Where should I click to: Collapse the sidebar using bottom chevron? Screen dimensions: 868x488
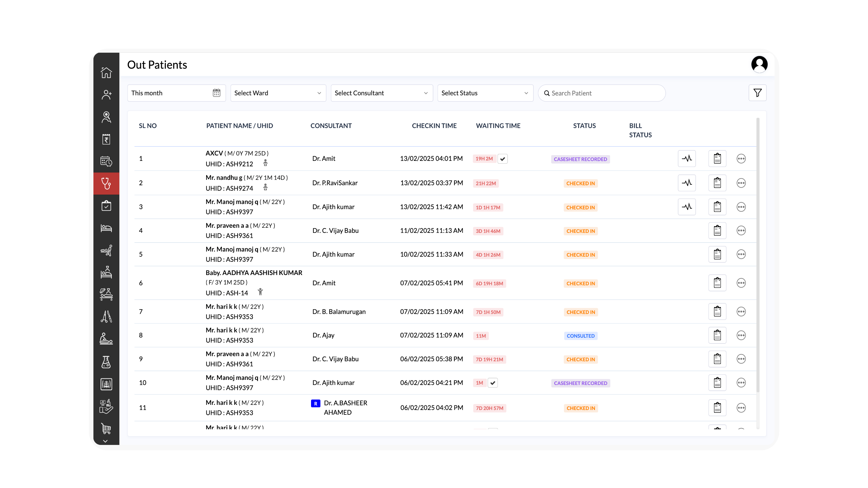pos(105,441)
